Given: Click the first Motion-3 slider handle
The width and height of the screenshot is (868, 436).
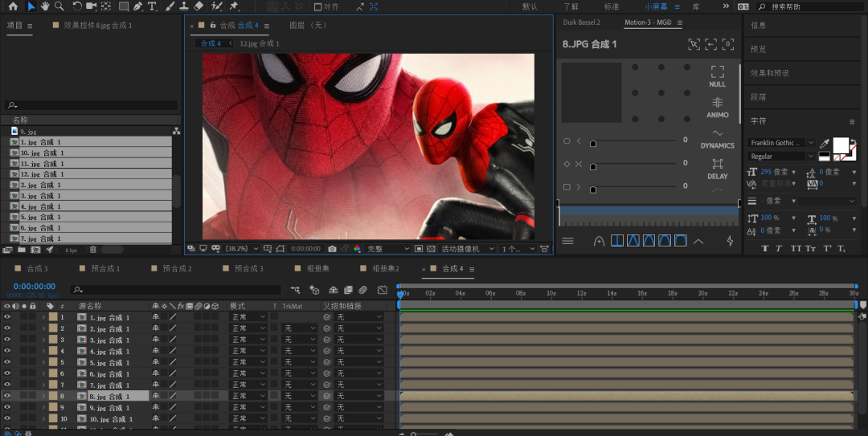Looking at the screenshot, I should 593,143.
